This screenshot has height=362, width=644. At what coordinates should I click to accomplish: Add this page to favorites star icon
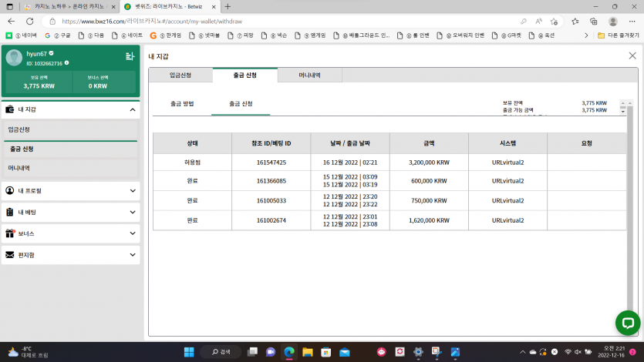554,22
